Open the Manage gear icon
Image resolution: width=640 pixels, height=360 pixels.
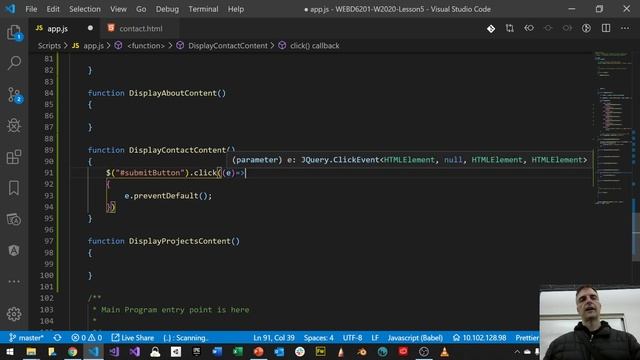[x=14, y=313]
